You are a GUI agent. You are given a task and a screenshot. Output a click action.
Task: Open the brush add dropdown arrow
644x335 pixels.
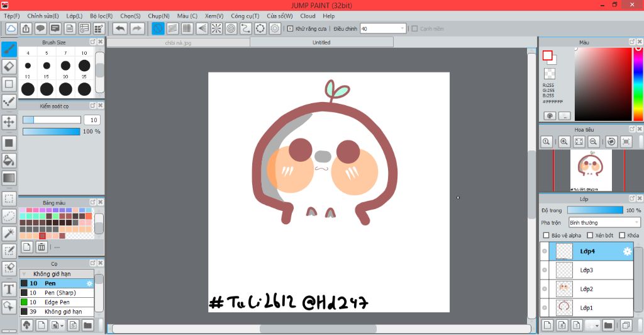click(62, 326)
